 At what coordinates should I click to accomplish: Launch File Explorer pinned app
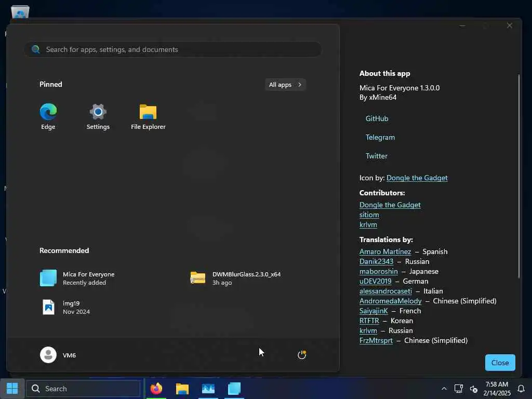coord(148,116)
